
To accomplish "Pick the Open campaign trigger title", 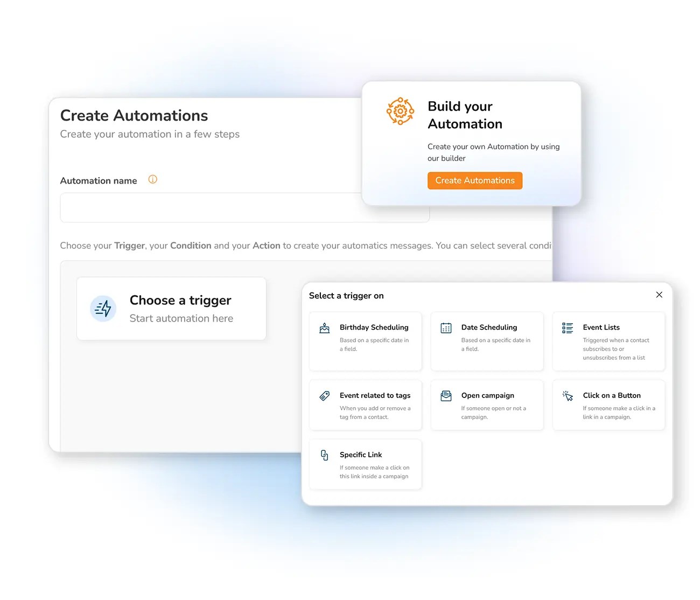I will (488, 395).
